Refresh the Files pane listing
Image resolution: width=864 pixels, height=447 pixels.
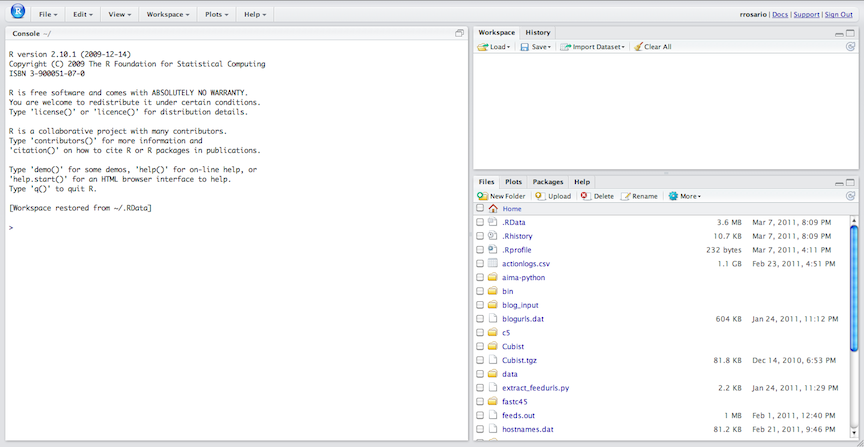850,196
